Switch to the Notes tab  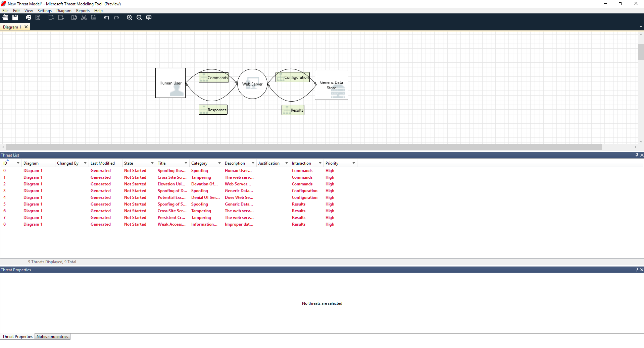coord(52,336)
